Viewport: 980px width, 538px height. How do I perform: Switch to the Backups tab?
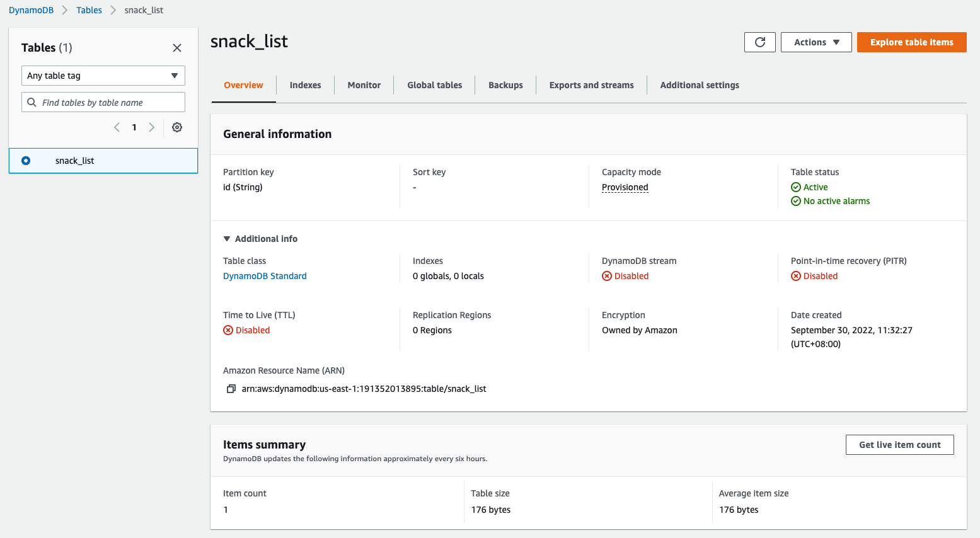click(505, 85)
